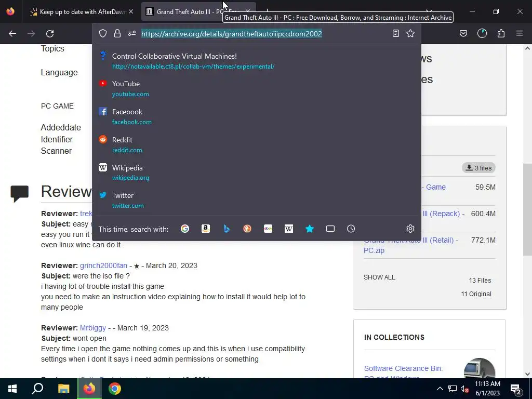Open the Firefox extensions puzzle icon

click(x=501, y=33)
